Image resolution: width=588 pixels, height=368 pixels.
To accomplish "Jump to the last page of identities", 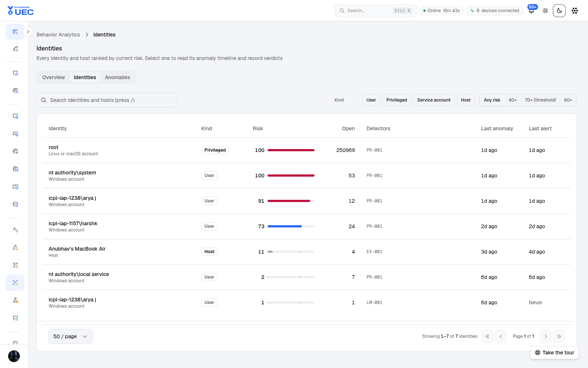I will click(x=559, y=336).
